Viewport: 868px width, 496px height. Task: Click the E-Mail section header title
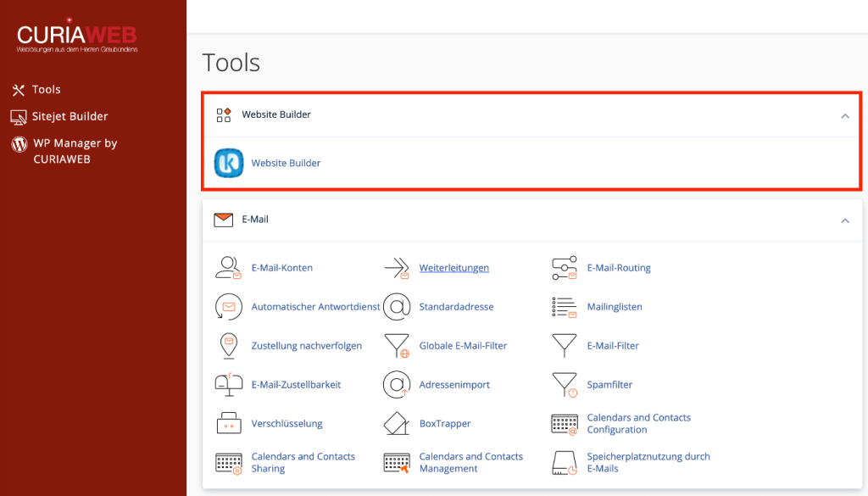255,220
